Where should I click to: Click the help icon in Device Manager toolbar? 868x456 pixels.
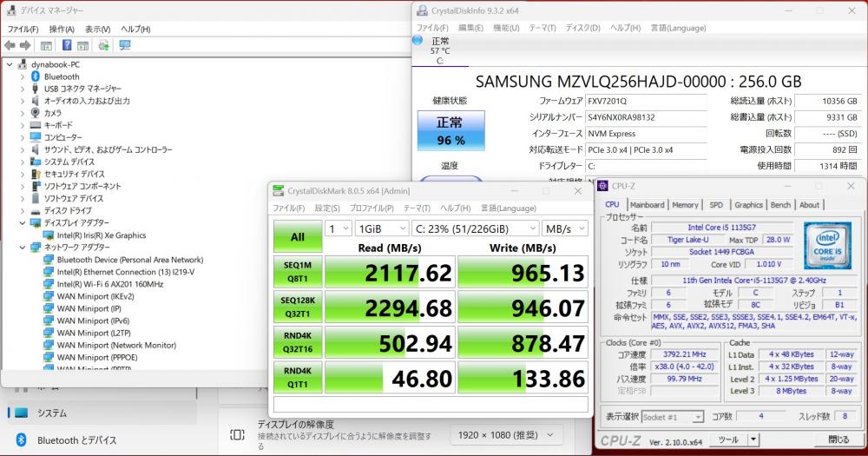click(x=67, y=45)
